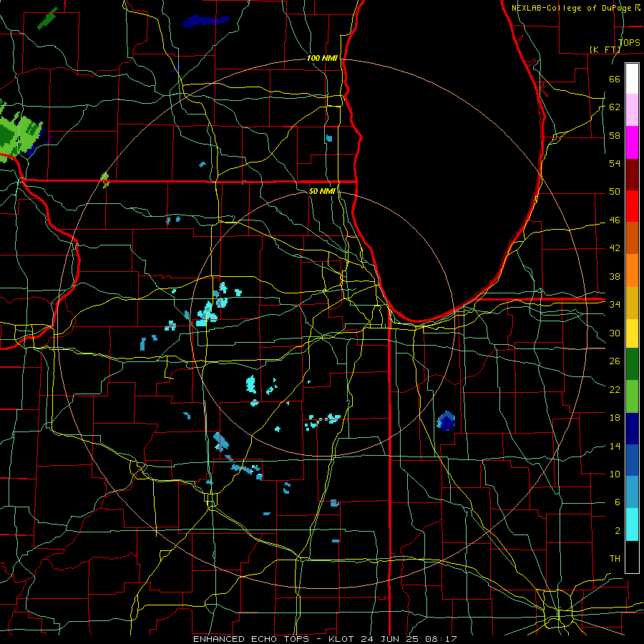This screenshot has height=644, width=644.
Task: Click the "14" legend value
Action: point(615,446)
